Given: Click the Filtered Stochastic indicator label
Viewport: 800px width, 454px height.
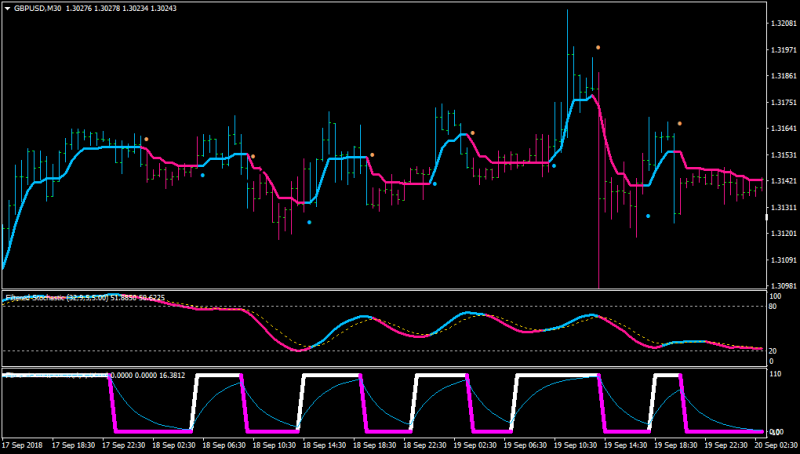Looking at the screenshot, I should pos(56,297).
